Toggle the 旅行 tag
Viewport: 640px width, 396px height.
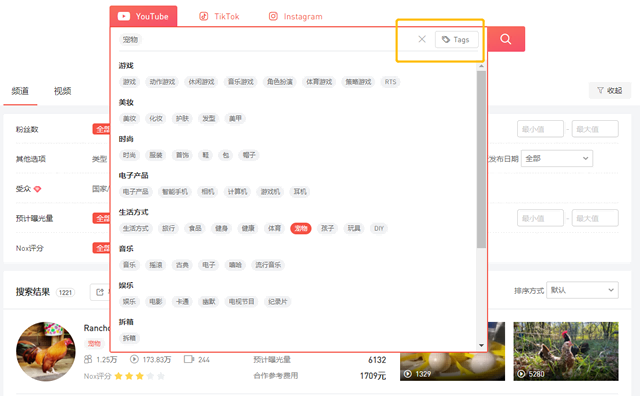(168, 229)
